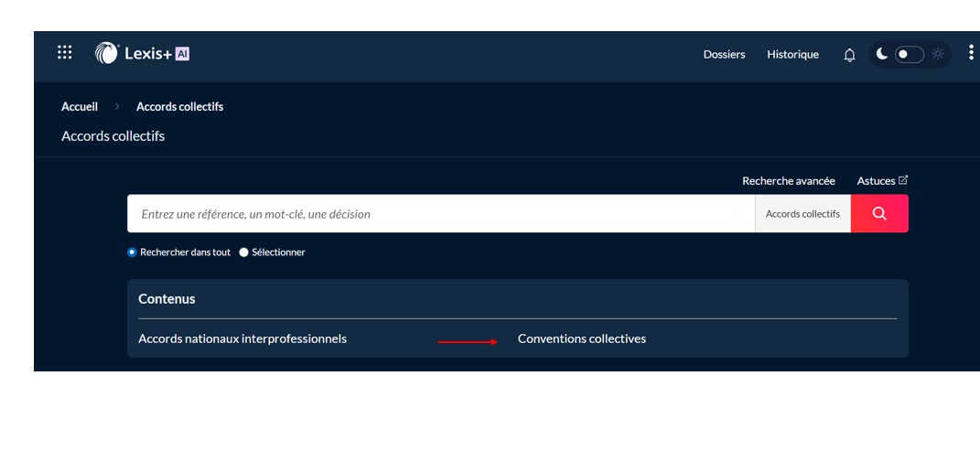Open the Historique menu
The height and width of the screenshot is (451, 980).
click(792, 55)
